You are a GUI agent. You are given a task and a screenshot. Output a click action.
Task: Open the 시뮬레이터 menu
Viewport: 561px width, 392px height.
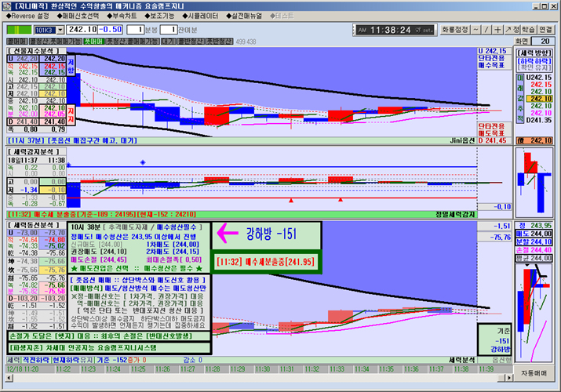200,16
